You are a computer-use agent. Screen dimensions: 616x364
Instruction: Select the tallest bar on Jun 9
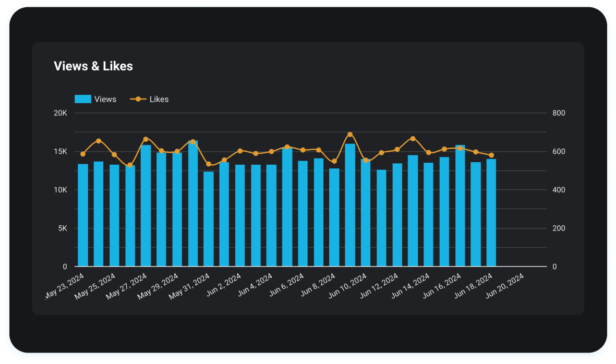pos(348,209)
